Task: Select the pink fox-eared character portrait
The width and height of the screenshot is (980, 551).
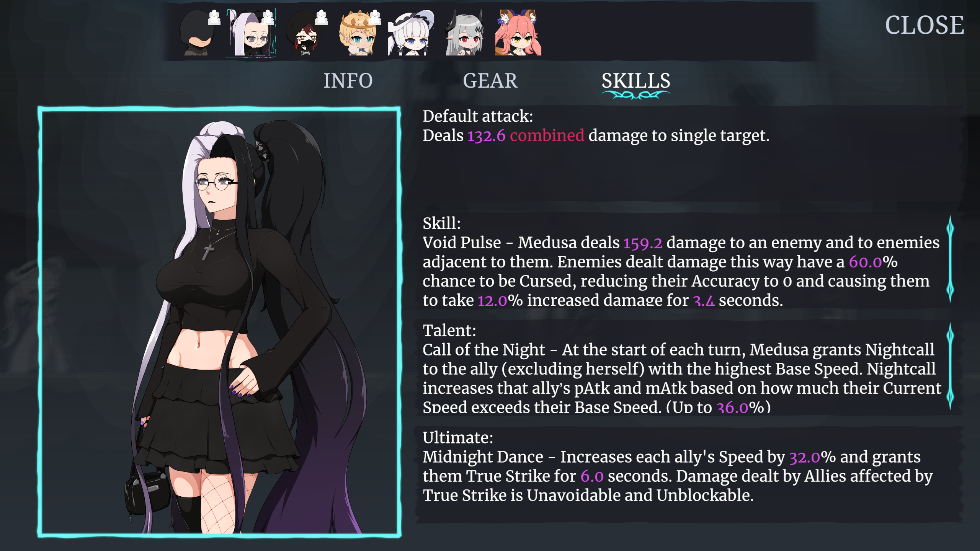Action: (x=518, y=33)
